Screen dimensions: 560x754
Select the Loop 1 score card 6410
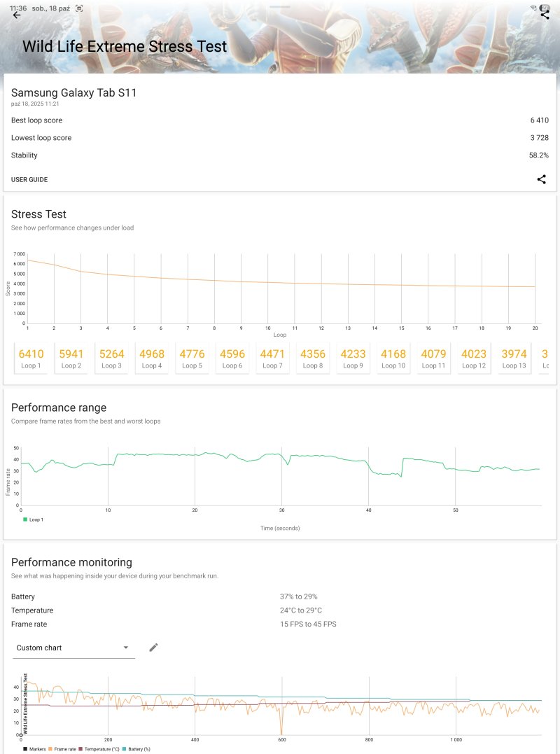(31, 358)
